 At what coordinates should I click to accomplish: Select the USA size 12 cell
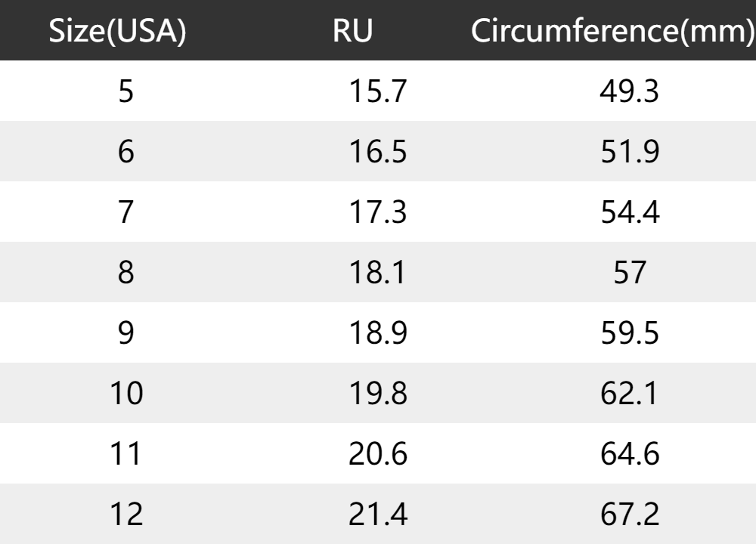(x=126, y=515)
